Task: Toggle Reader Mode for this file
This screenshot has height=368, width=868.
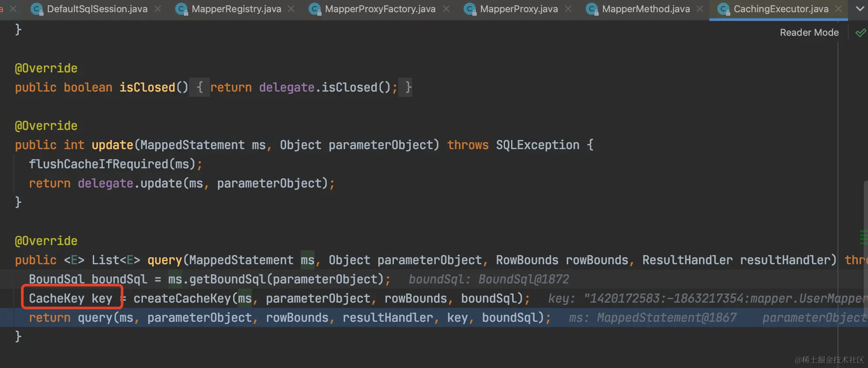Action: click(x=809, y=33)
